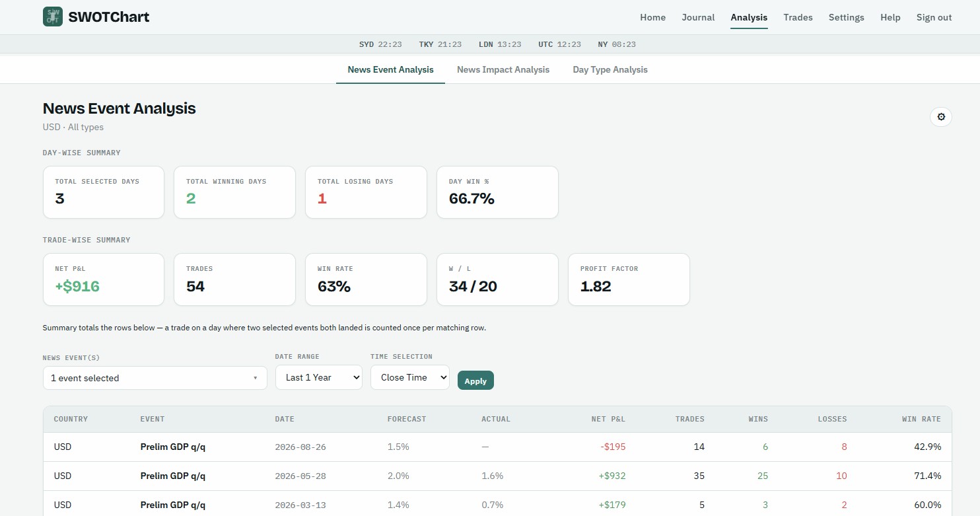Click the Sign out link
Screen dimensions: 980x516
(934, 17)
